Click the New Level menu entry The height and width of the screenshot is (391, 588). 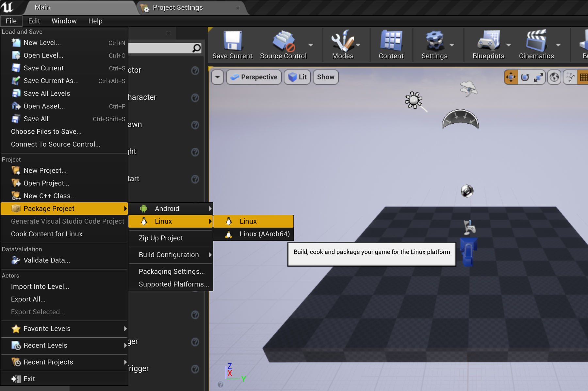pyautogui.click(x=64, y=43)
